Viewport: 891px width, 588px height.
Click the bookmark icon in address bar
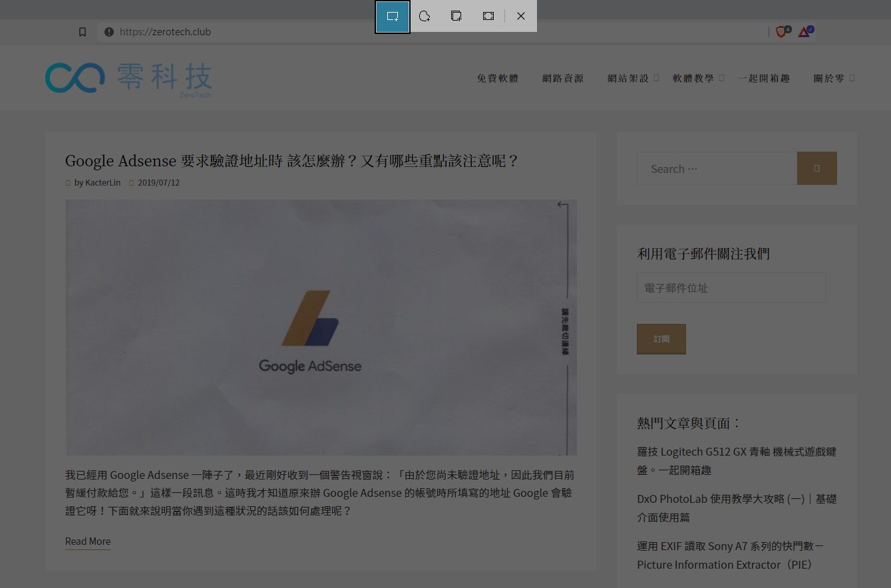click(83, 32)
